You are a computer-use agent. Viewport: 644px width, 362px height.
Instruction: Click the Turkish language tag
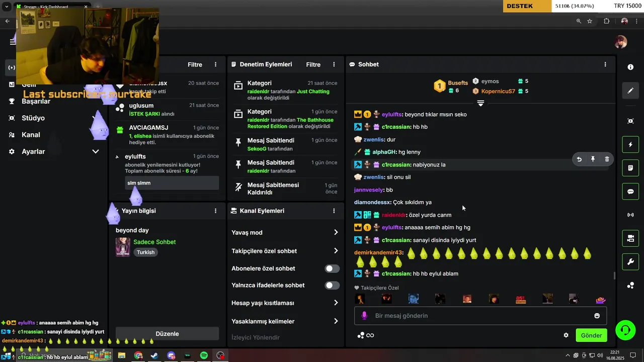pyautogui.click(x=146, y=252)
